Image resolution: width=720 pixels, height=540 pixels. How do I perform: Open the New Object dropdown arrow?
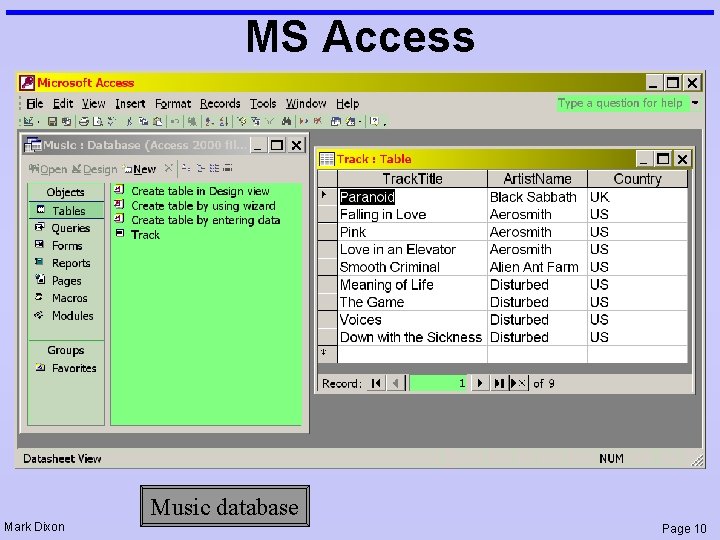point(360,122)
